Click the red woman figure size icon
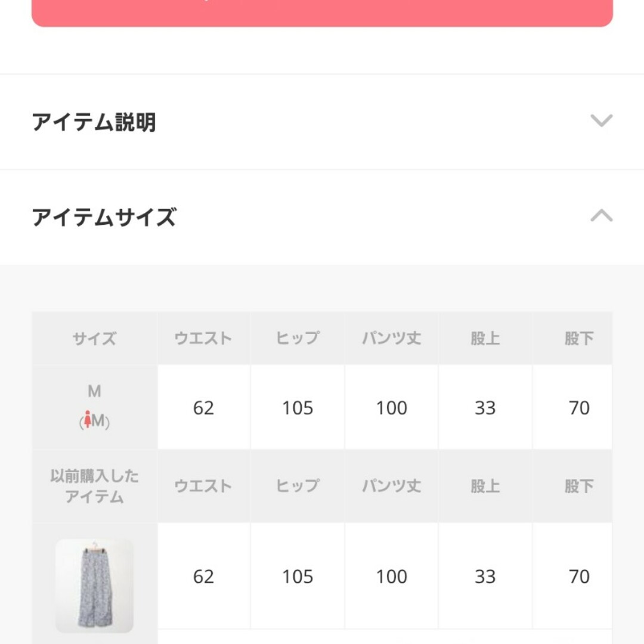 pyautogui.click(x=88, y=419)
